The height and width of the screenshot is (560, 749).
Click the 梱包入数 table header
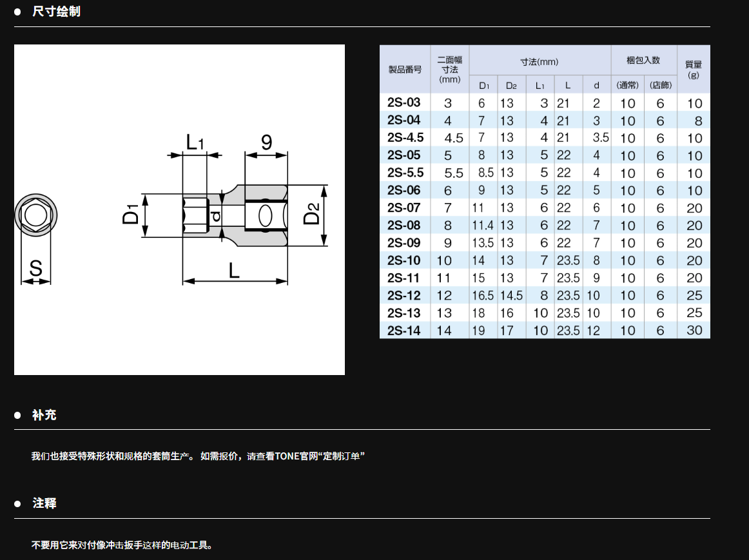click(x=643, y=61)
